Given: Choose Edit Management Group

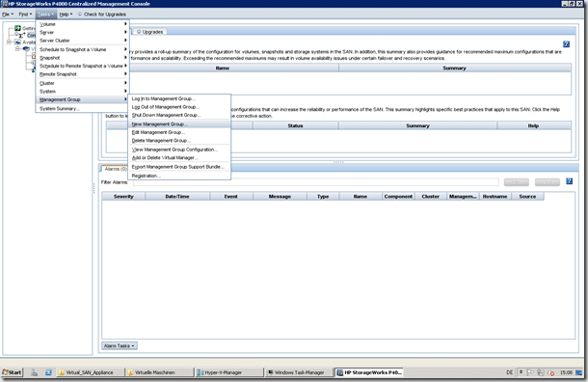Looking at the screenshot, I should point(179,132).
